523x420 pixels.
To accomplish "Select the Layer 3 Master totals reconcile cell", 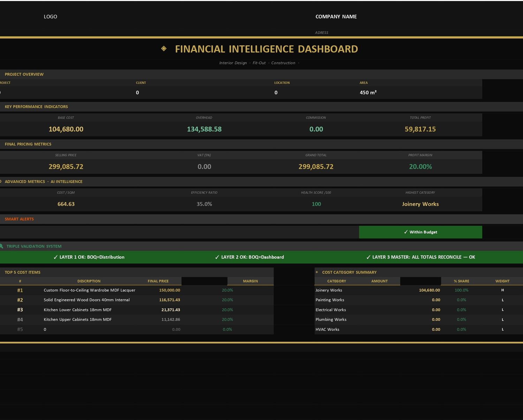I will (x=420, y=257).
